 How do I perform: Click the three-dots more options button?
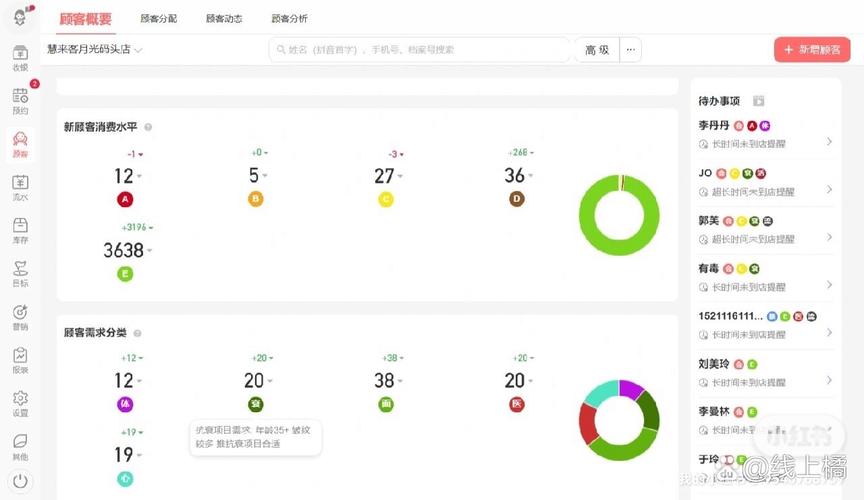630,50
